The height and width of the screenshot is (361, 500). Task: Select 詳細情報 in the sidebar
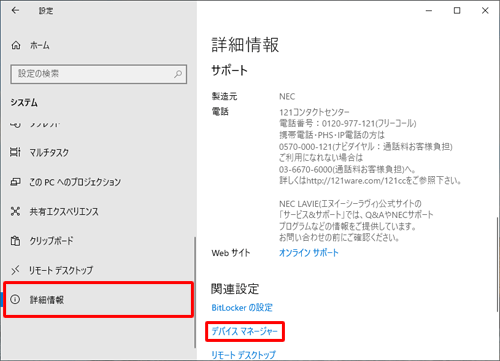coord(98,299)
